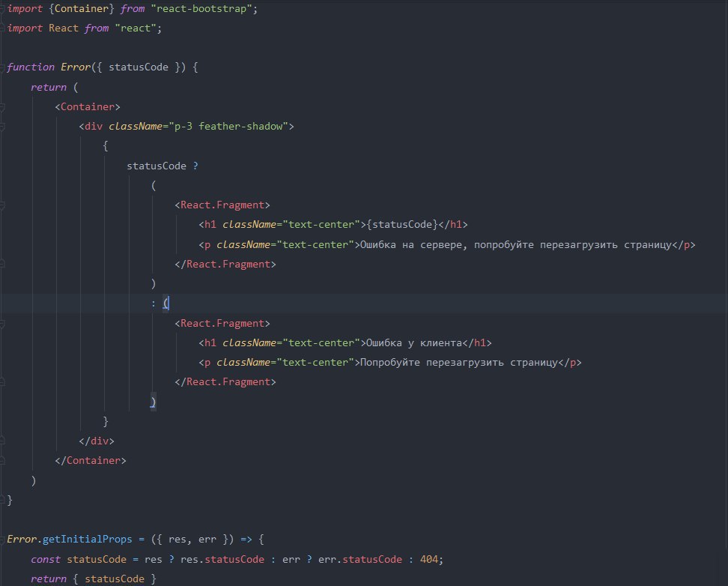The image size is (728, 586).
Task: Click the => arrow operator
Action: tap(246, 540)
